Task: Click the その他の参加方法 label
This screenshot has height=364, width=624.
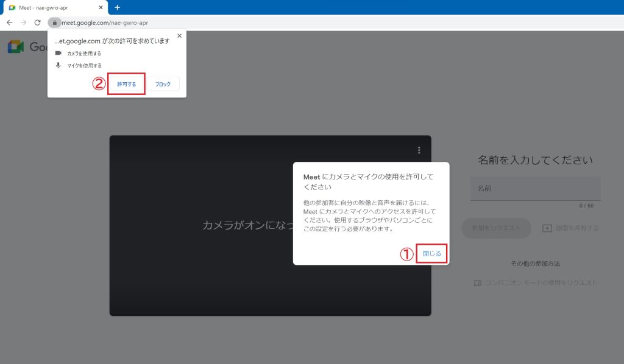Action: pos(535,264)
